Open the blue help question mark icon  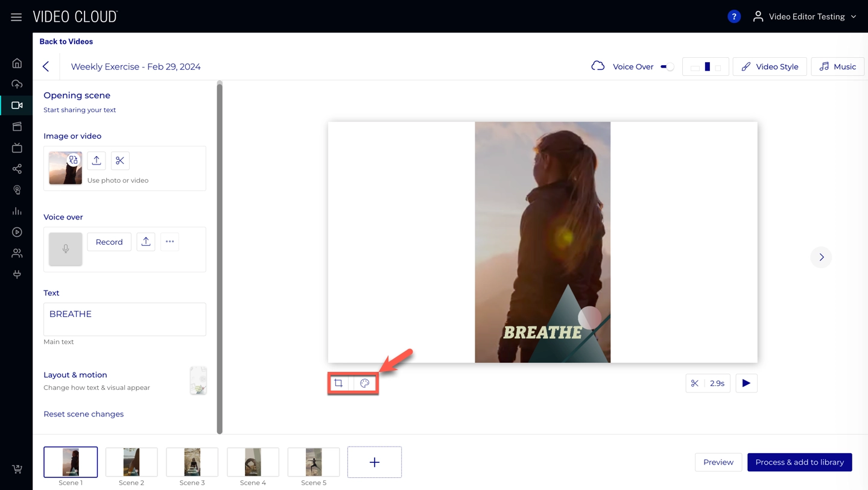(x=733, y=16)
